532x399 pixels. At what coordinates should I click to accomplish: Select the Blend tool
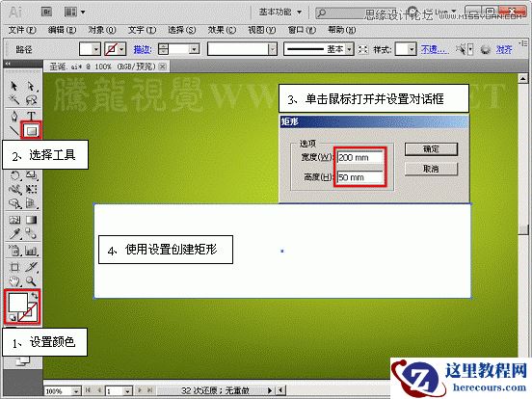click(x=31, y=233)
